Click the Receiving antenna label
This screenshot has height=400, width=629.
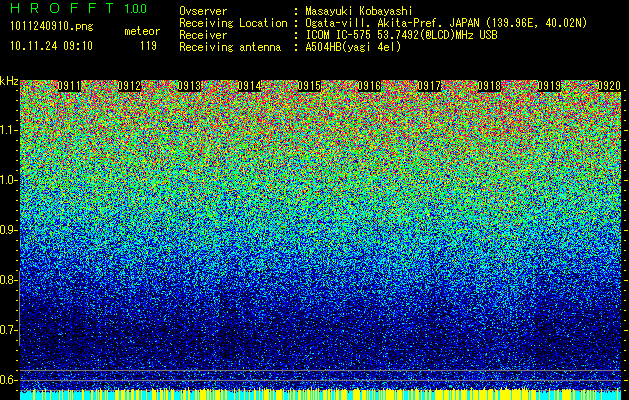coord(230,47)
